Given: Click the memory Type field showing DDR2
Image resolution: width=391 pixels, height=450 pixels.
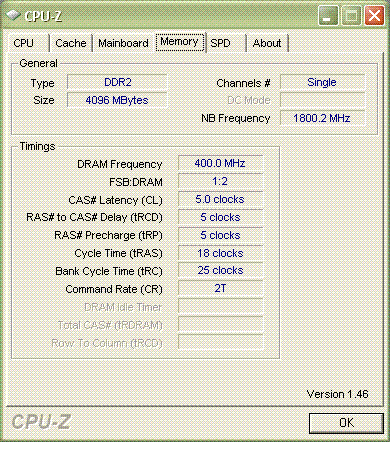Looking at the screenshot, I should click(117, 82).
